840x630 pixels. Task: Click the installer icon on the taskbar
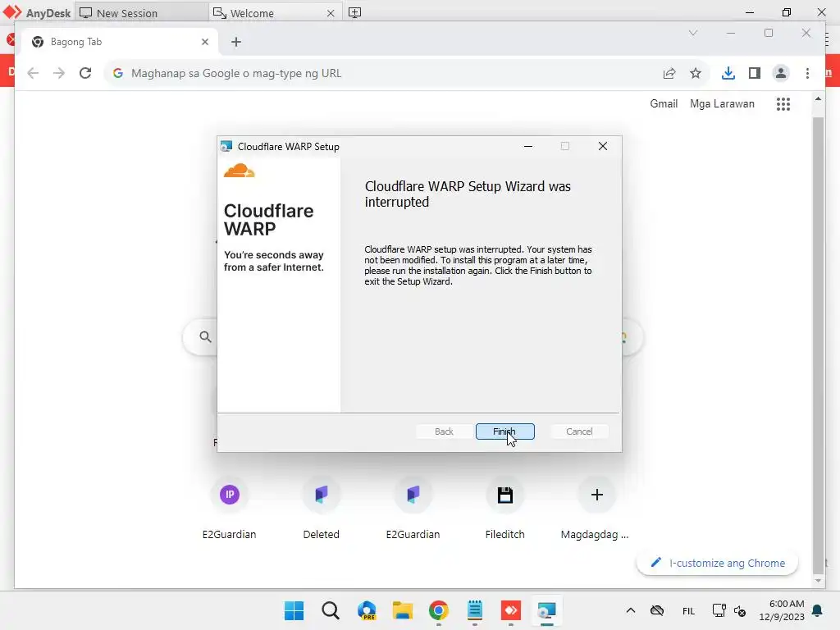tap(546, 610)
